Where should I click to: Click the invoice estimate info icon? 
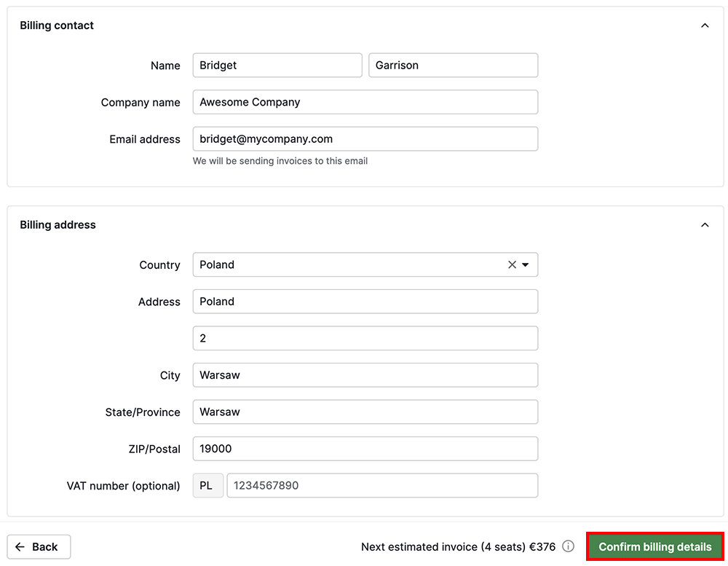tap(569, 546)
